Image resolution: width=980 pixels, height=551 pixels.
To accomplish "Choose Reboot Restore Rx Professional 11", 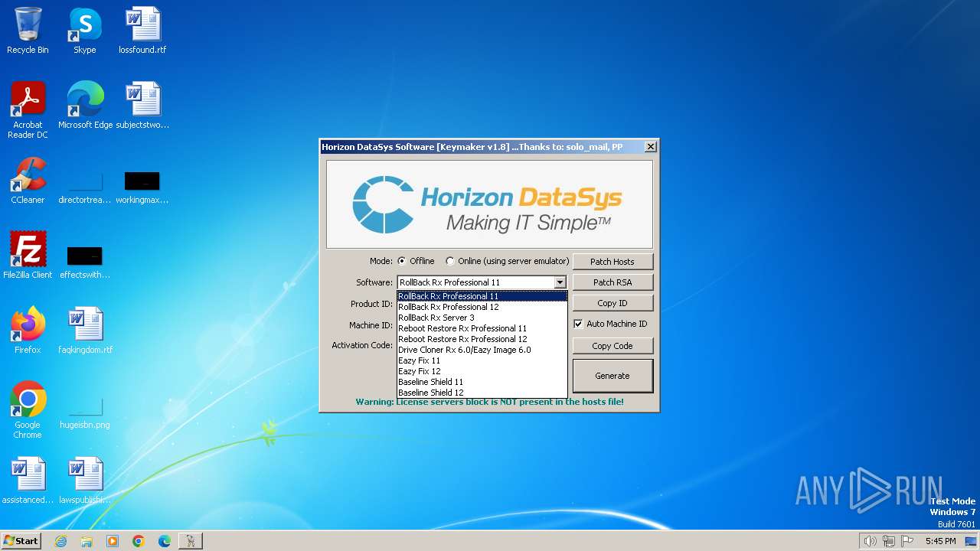I will tap(482, 328).
